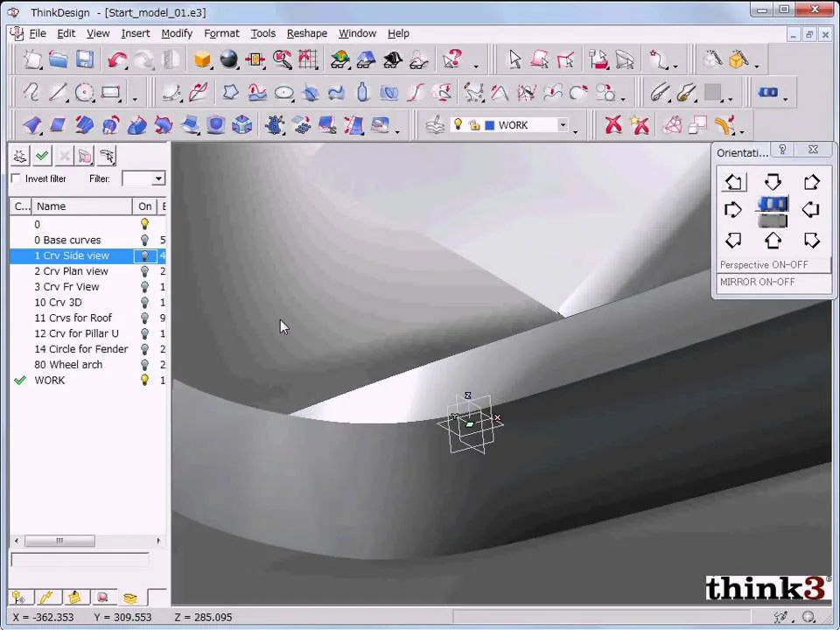Toggle light bulb for 80 Wheel arch layer
840x630 pixels.
[144, 364]
